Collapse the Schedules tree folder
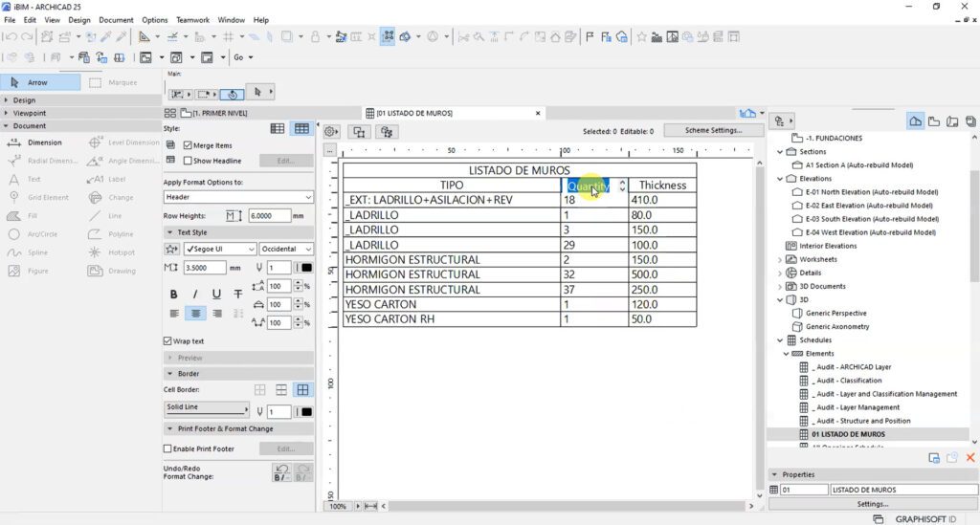The image size is (980, 525). [x=780, y=340]
